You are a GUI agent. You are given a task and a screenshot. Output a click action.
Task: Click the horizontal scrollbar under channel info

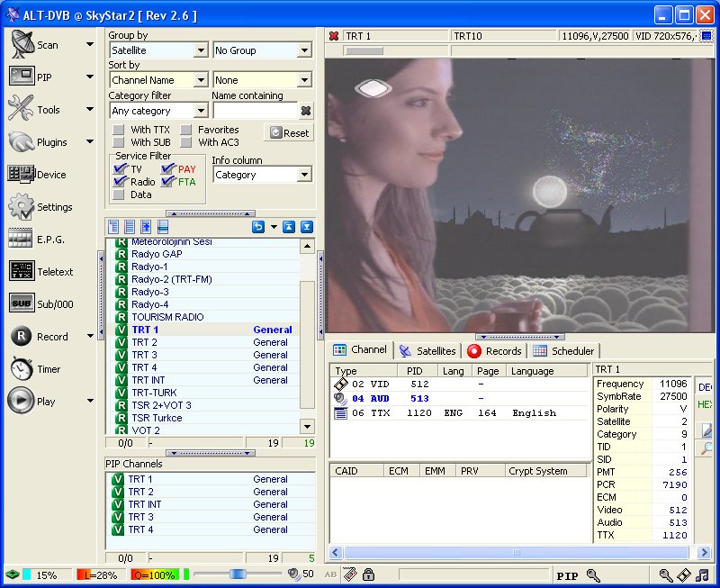click(517, 552)
